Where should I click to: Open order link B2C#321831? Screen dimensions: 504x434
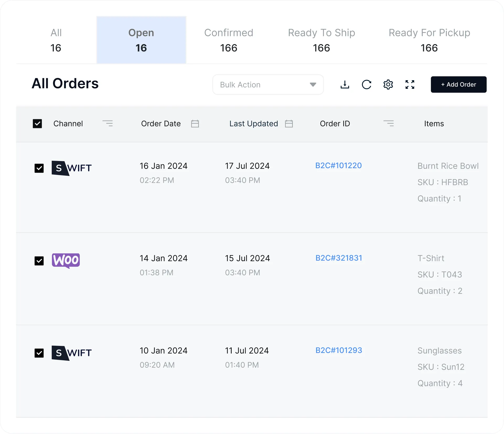point(338,258)
